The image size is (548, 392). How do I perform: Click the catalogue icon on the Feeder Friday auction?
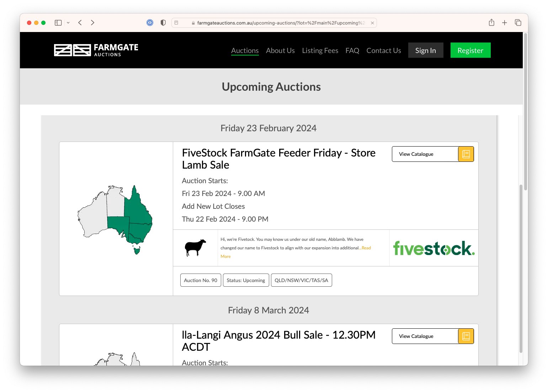pos(465,154)
